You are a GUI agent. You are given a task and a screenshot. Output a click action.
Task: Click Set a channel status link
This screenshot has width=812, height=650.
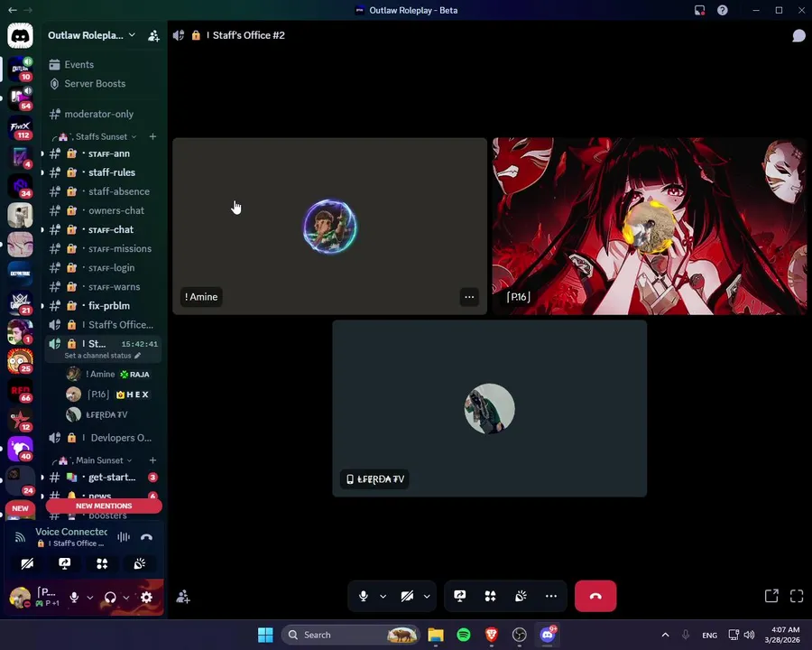coord(97,356)
